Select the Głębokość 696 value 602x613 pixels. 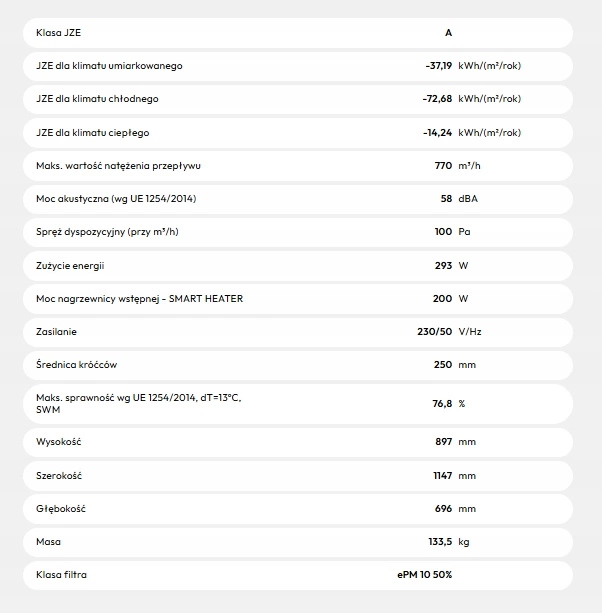pos(444,508)
